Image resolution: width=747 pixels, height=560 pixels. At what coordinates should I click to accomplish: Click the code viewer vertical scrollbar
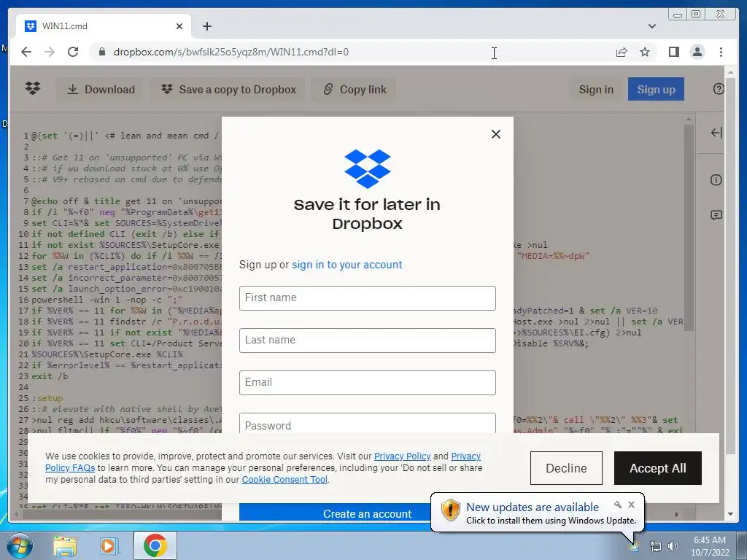pos(689,228)
